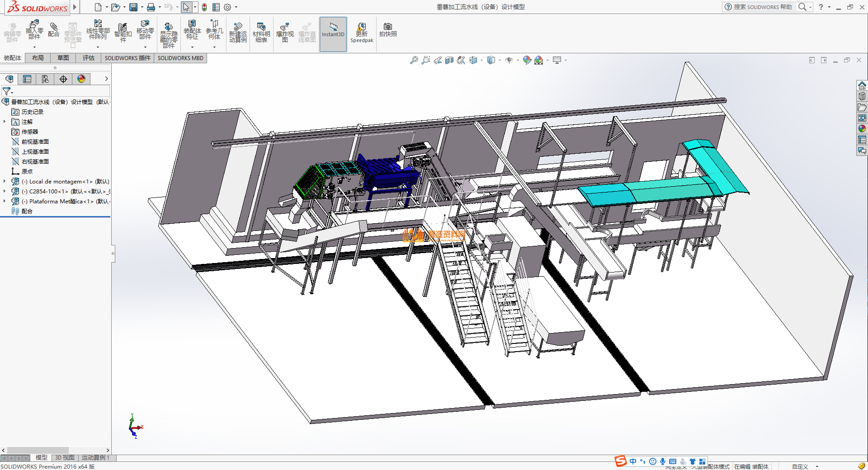Viewport: 868px width, 470px height.
Task: Open the Appearances color ball in task pane
Action: [x=862, y=129]
